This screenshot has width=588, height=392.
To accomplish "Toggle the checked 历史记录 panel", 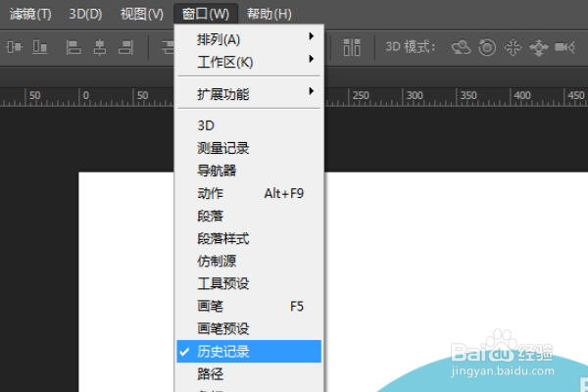I will pyautogui.click(x=249, y=352).
